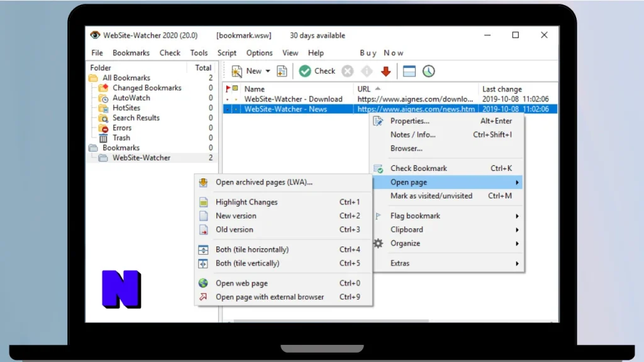Open the Help menu
Viewport: 644px width, 362px height.
316,53
